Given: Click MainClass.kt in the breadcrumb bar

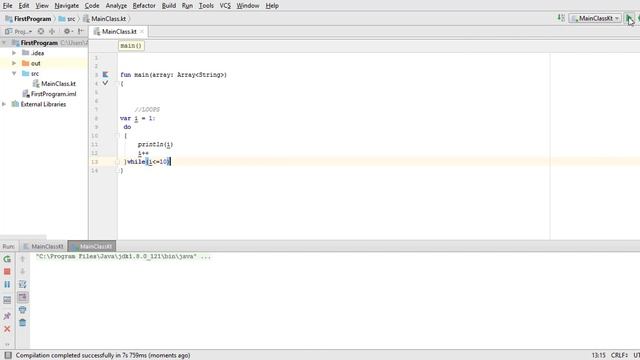Looking at the screenshot, I should (x=104, y=19).
